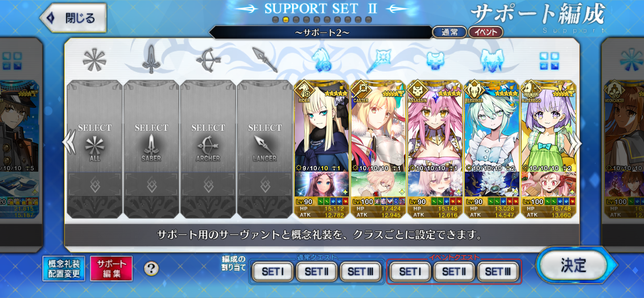Open the question mark help icon
The height and width of the screenshot is (298, 644).
click(151, 268)
